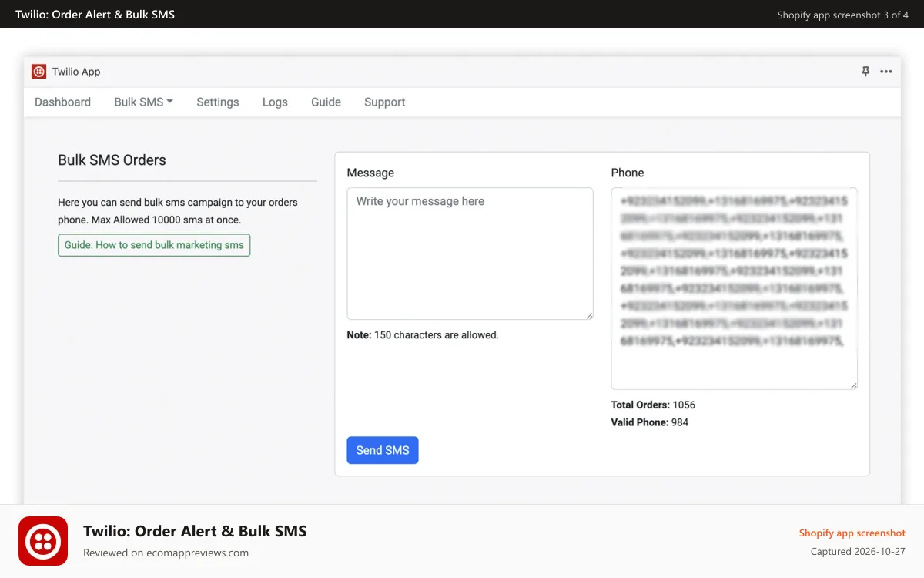Click Reviewed on ecomappreviews.com text

(166, 553)
